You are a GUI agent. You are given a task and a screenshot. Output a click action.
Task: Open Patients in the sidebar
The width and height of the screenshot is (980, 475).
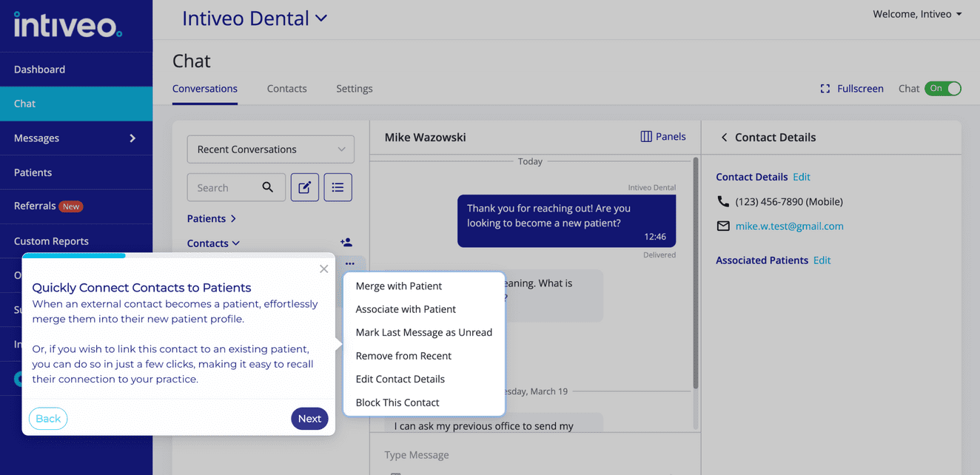click(x=76, y=172)
